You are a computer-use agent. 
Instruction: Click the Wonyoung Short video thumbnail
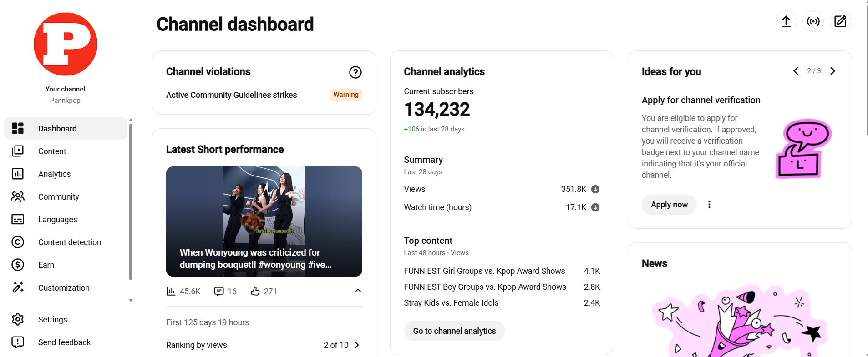[264, 221]
